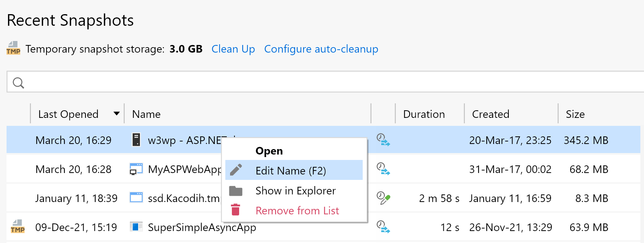The image size is (644, 243).
Task: Click the TMP icon beside the 09-Dec-21 snapshot
Action: click(17, 227)
